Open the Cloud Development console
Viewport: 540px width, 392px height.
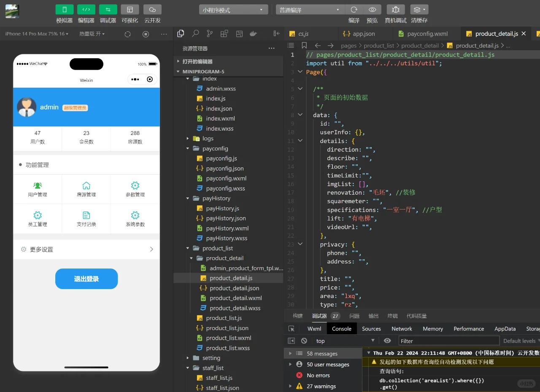coord(152,10)
